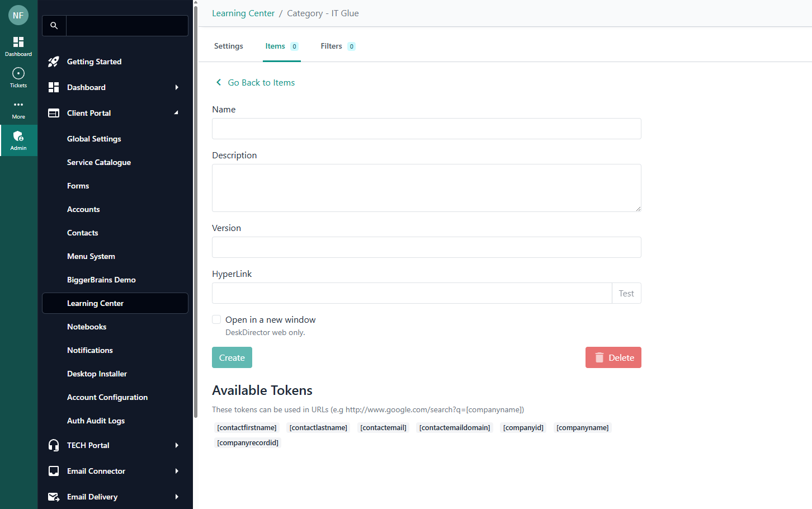
Task: Click the [companyid] token
Action: tap(523, 427)
